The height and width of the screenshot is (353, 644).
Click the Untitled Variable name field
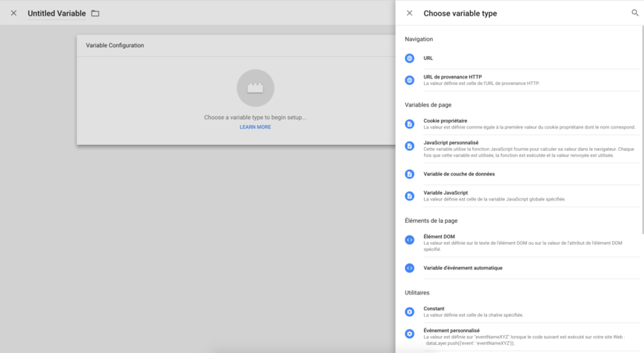[56, 13]
